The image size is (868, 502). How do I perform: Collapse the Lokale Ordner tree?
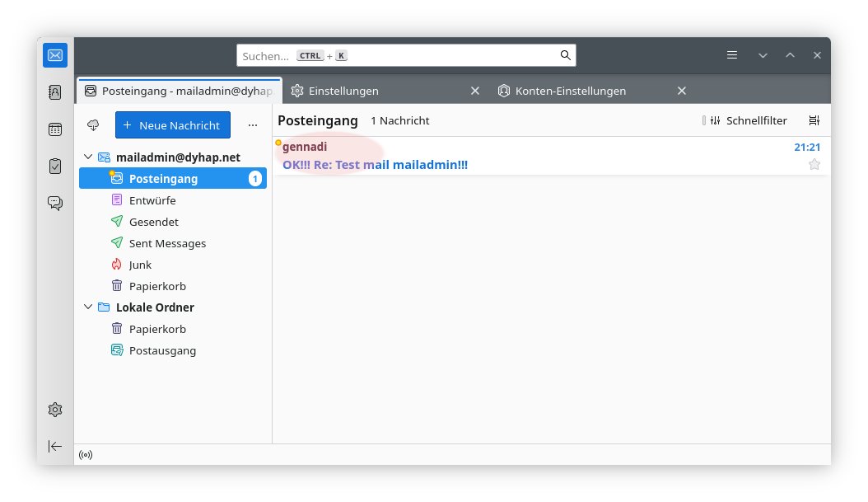(89, 307)
